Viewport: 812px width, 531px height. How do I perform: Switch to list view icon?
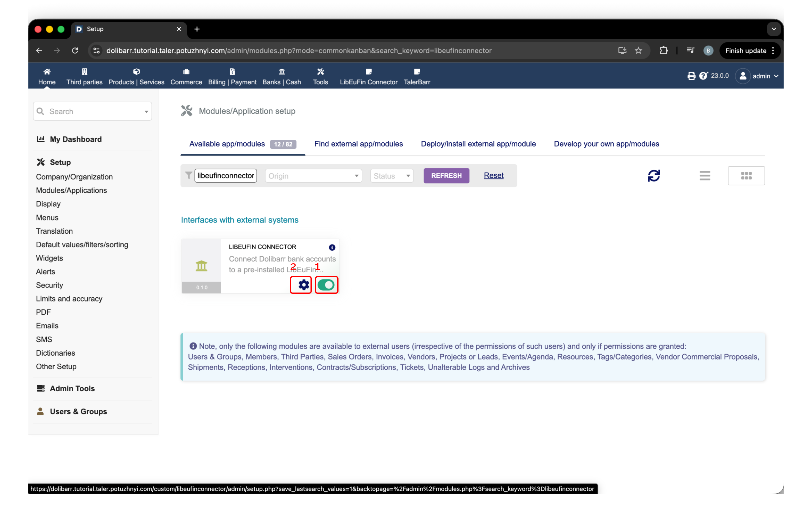tap(704, 175)
